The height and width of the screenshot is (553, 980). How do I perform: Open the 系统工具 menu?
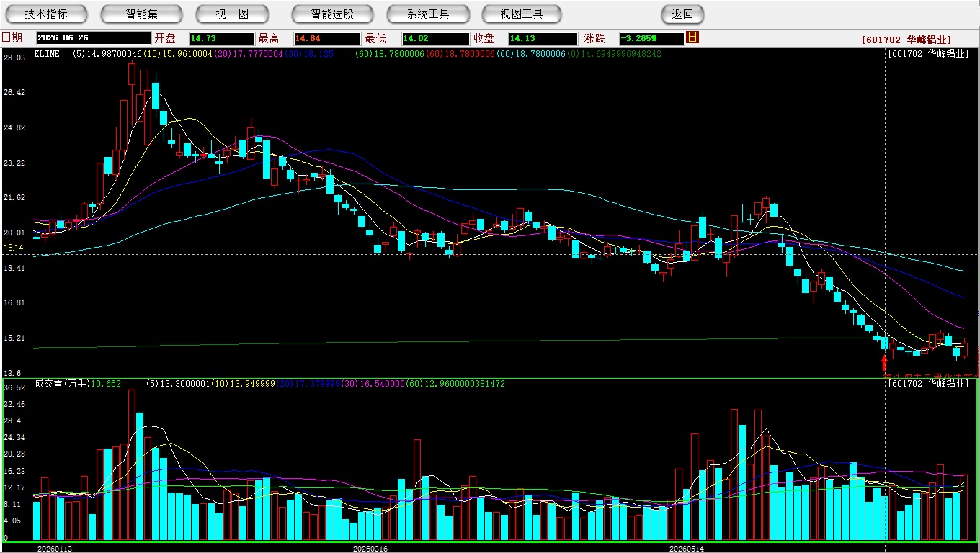click(428, 14)
